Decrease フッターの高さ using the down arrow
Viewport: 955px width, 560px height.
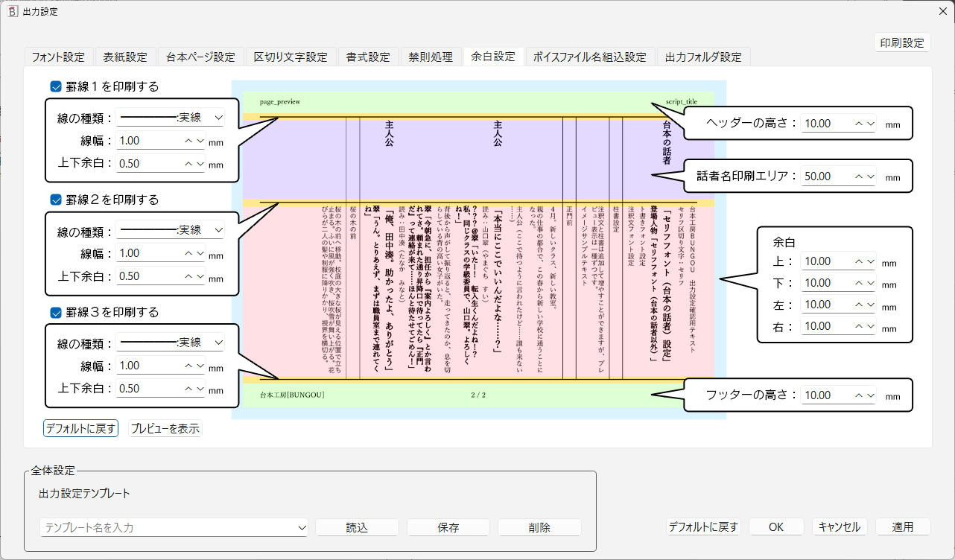pyautogui.click(x=869, y=395)
